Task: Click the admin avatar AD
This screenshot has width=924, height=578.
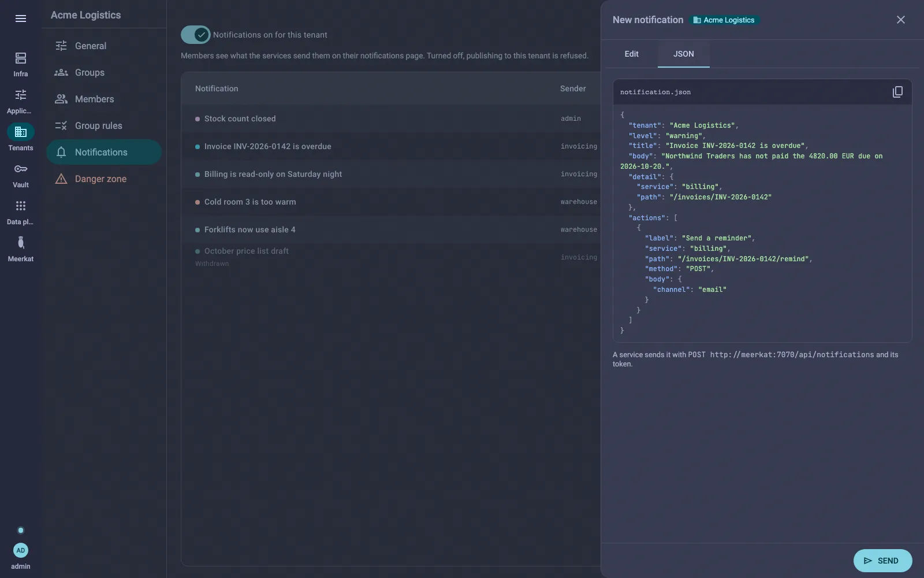Action: click(21, 550)
